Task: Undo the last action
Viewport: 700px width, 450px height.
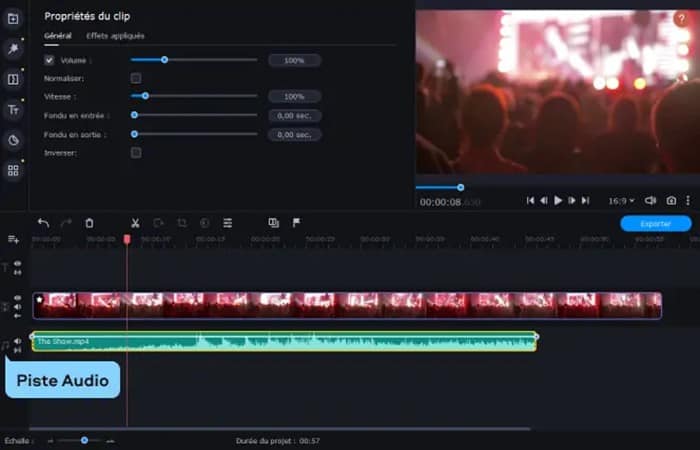Action: coord(43,223)
